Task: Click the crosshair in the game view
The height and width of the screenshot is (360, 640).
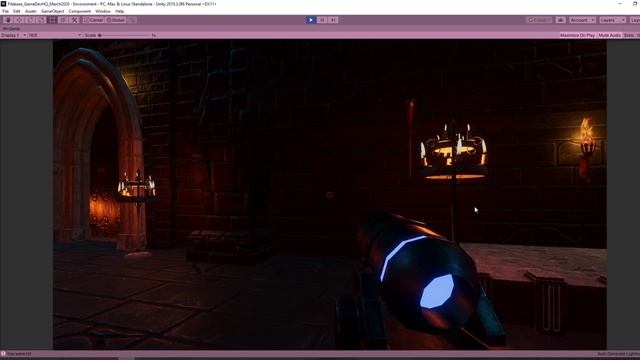Action: click(330, 195)
